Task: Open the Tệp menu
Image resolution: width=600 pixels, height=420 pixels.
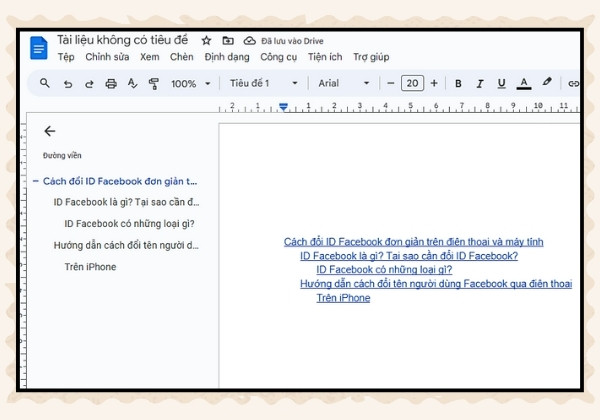Action: 66,57
